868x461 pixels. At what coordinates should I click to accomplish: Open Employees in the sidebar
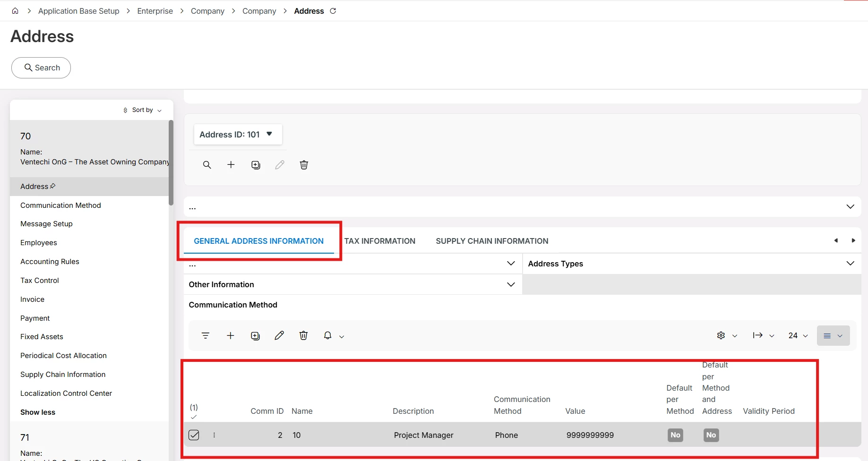(39, 243)
